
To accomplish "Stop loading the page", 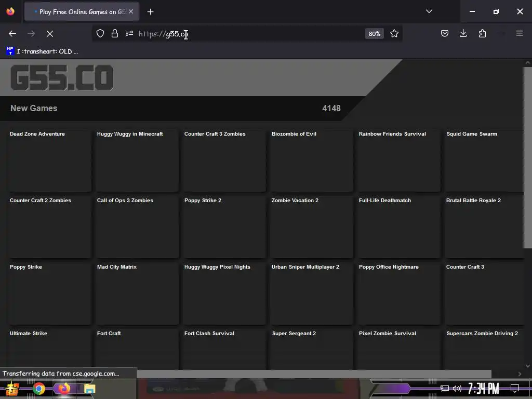I will [x=49, y=34].
